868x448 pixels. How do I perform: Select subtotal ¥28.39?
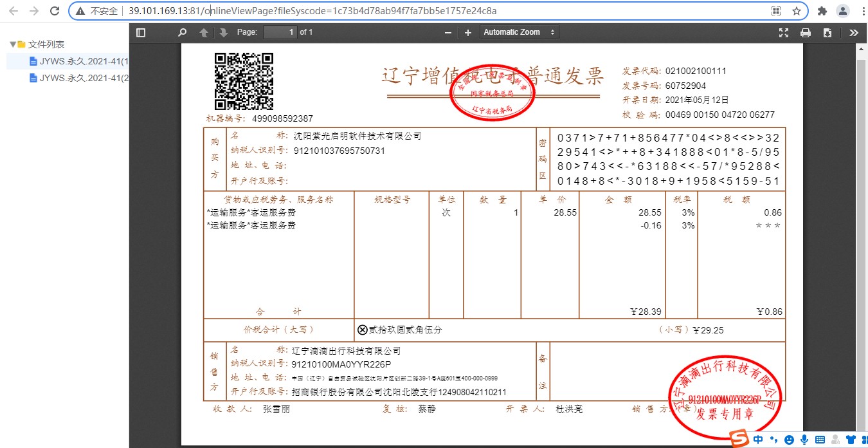pyautogui.click(x=646, y=312)
